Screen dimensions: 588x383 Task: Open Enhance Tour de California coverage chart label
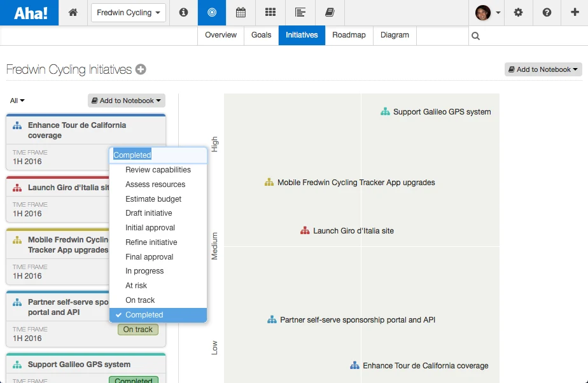[x=425, y=365]
